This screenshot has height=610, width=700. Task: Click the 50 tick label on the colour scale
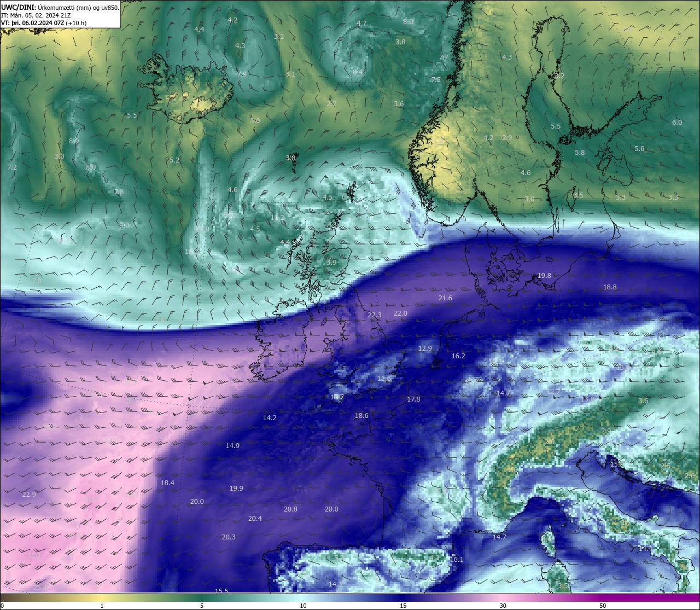(x=603, y=606)
